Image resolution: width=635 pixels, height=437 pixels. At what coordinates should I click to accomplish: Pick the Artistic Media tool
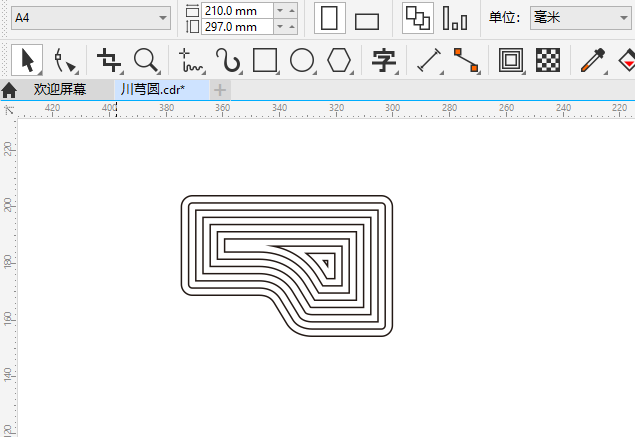tap(228, 60)
